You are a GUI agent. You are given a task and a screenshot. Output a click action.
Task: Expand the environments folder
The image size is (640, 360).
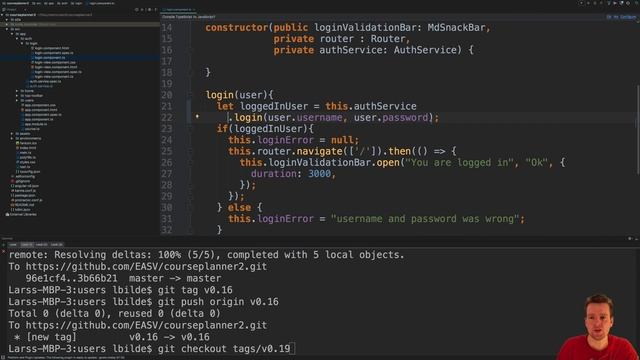[12, 138]
